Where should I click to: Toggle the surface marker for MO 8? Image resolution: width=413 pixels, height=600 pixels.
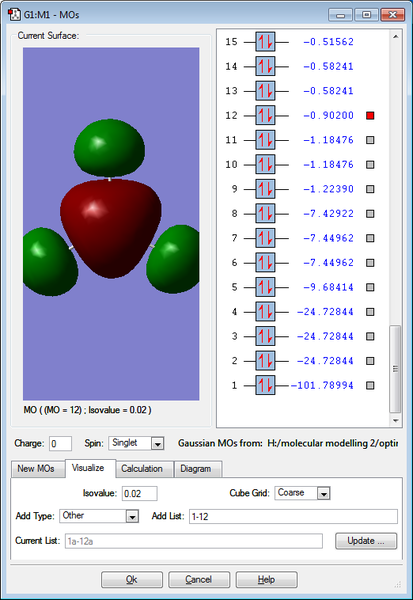coord(370,214)
